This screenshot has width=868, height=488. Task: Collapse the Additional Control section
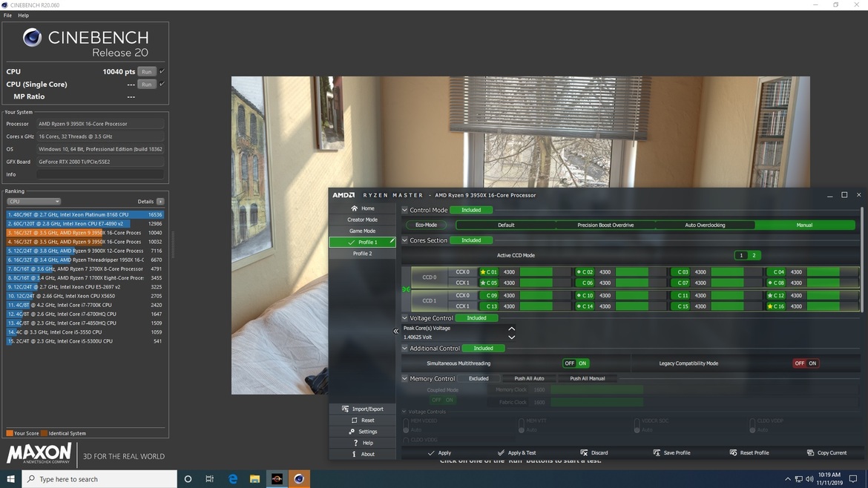pos(404,349)
